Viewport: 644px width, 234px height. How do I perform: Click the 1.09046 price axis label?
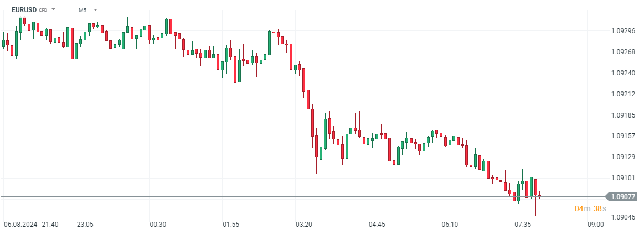point(623,218)
